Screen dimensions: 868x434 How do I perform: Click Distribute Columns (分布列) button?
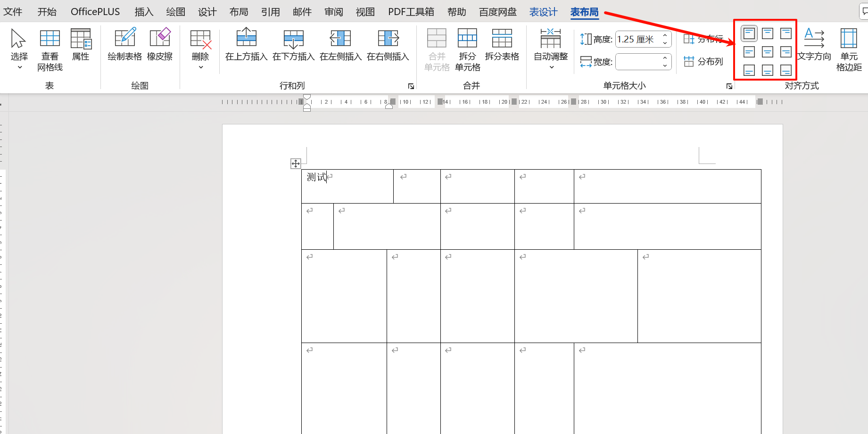coord(703,62)
